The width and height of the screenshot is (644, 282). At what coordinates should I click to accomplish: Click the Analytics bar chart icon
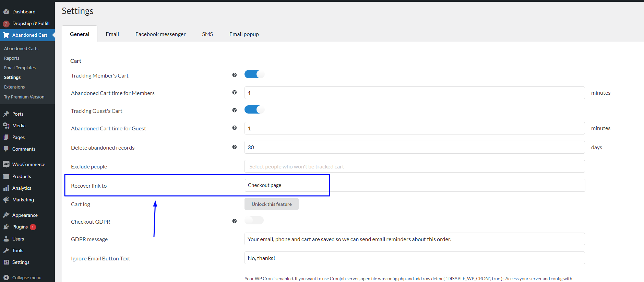[6, 188]
